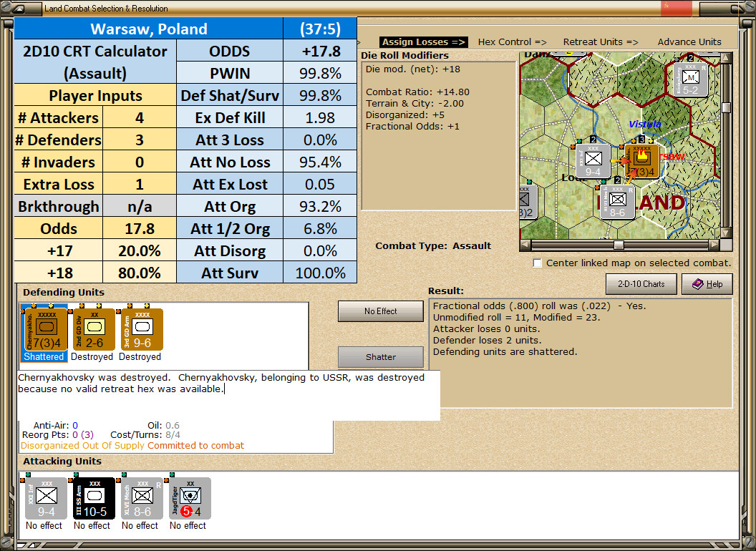Click the +17 20.0% probability cell
The width and height of the screenshot is (756, 551).
[140, 250]
